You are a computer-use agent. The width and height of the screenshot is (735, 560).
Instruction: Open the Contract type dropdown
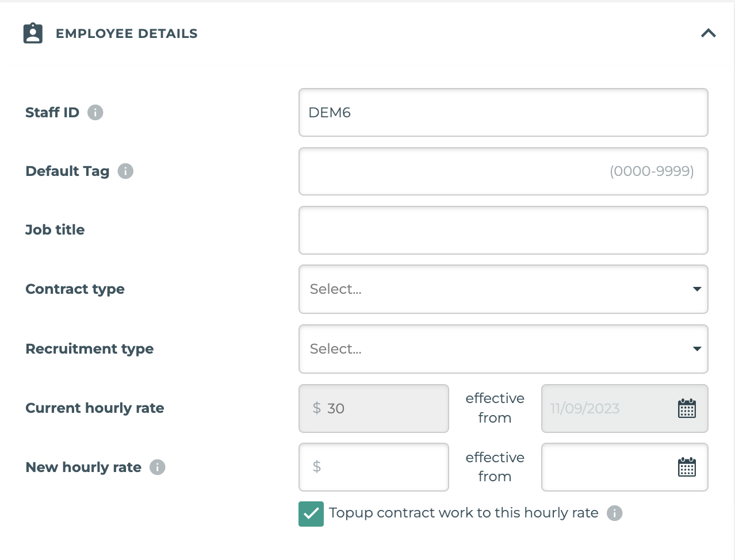pyautogui.click(x=503, y=289)
